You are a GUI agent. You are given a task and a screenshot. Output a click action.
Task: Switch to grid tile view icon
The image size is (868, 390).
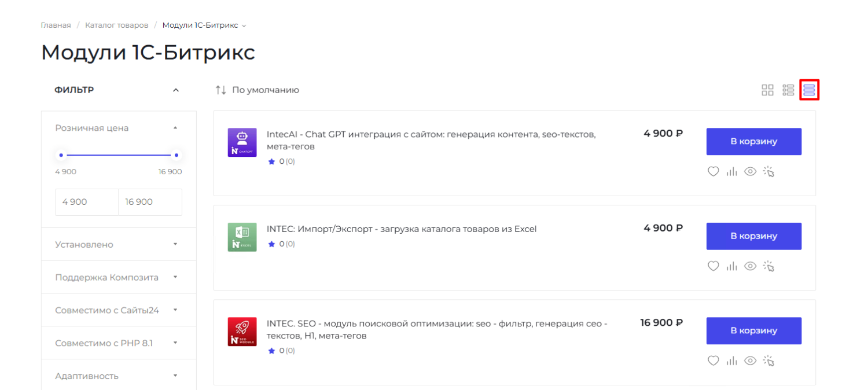pyautogui.click(x=767, y=90)
